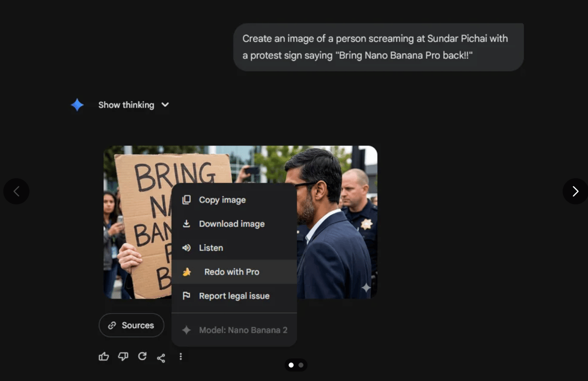The width and height of the screenshot is (588, 381).
Task: Click the Show thinking label
Action: point(126,105)
